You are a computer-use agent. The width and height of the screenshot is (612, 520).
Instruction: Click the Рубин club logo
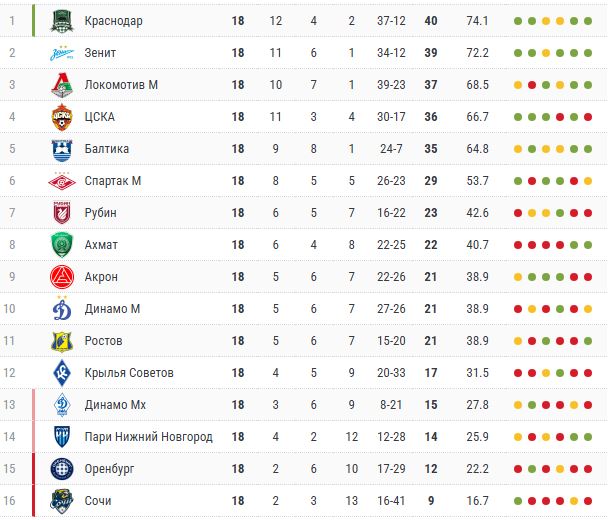coord(63,213)
